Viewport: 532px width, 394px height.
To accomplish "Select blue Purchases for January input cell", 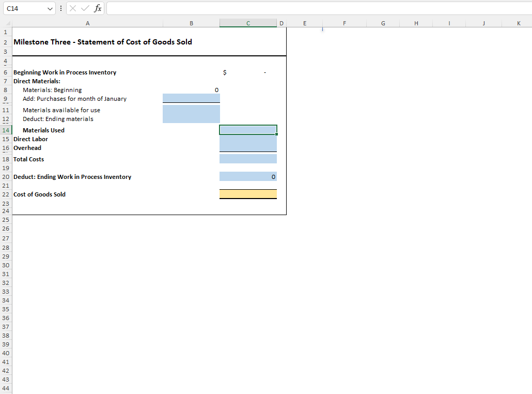I will [191, 98].
